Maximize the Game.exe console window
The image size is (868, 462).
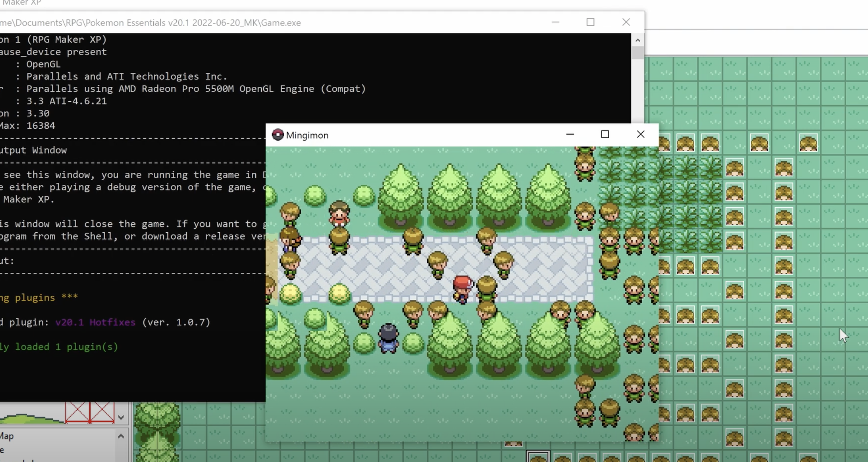click(590, 22)
